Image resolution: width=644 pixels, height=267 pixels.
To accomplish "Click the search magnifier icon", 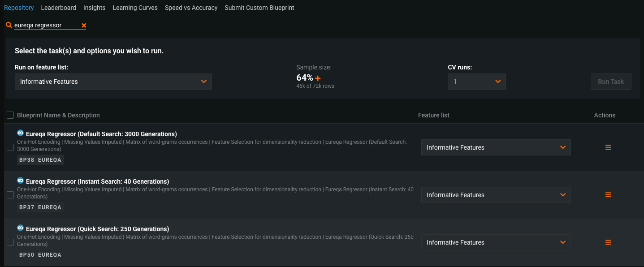I will click(x=9, y=26).
